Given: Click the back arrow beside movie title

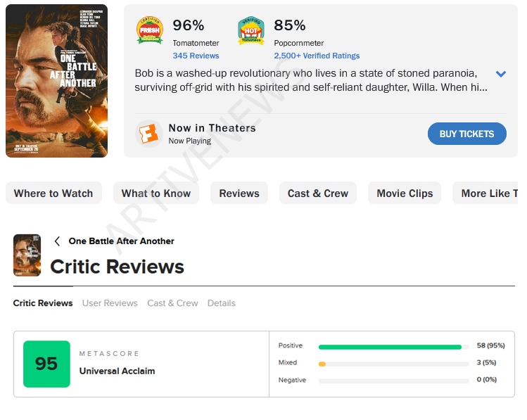Looking at the screenshot, I should coord(57,241).
